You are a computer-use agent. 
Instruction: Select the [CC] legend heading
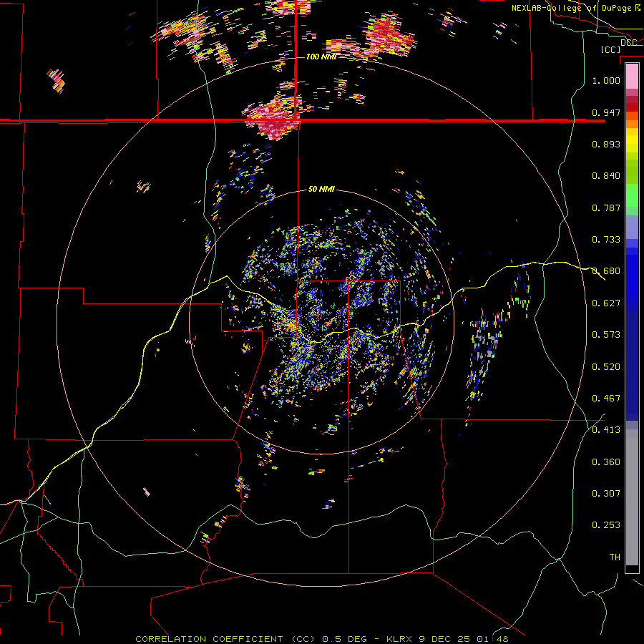point(610,49)
